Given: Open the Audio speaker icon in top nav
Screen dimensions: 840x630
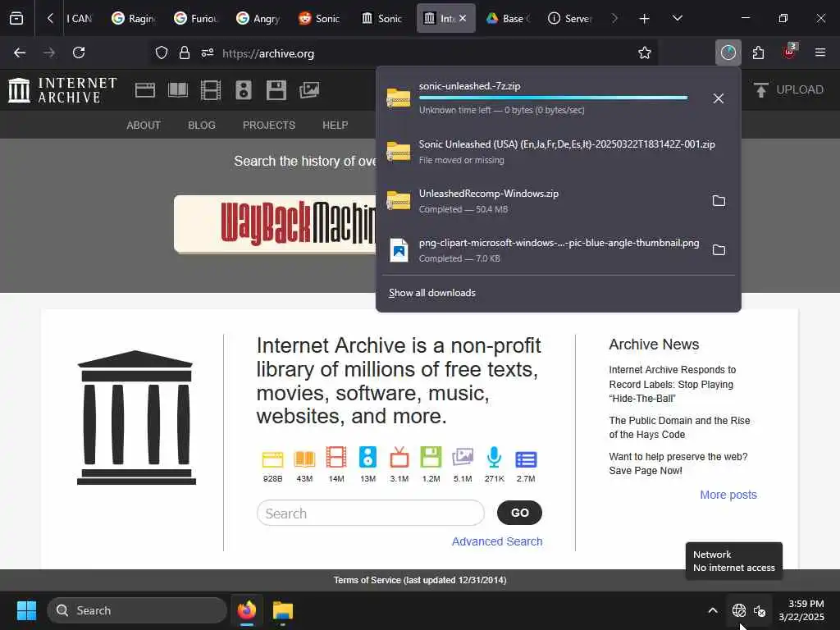Looking at the screenshot, I should pyautogui.click(x=243, y=90).
